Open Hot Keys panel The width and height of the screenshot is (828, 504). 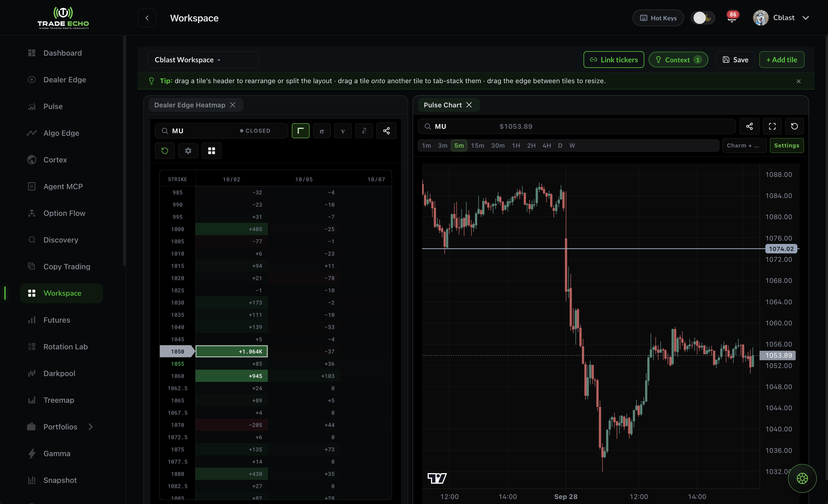(x=658, y=18)
